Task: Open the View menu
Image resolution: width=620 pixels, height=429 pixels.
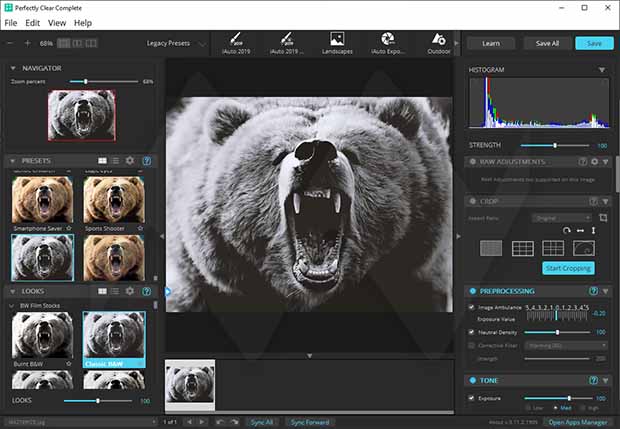Action: point(57,22)
